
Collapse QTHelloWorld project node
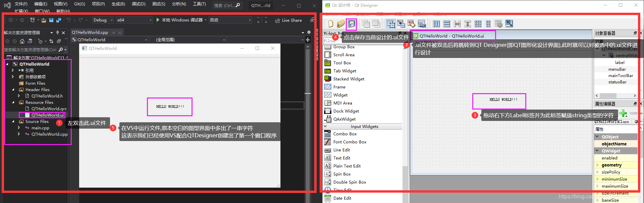(7, 64)
